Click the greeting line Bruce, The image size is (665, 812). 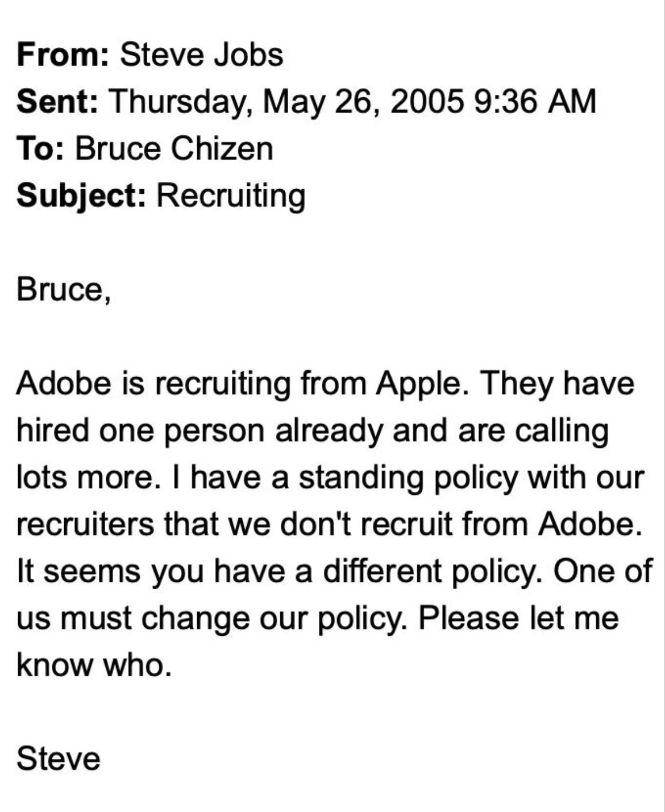point(63,289)
